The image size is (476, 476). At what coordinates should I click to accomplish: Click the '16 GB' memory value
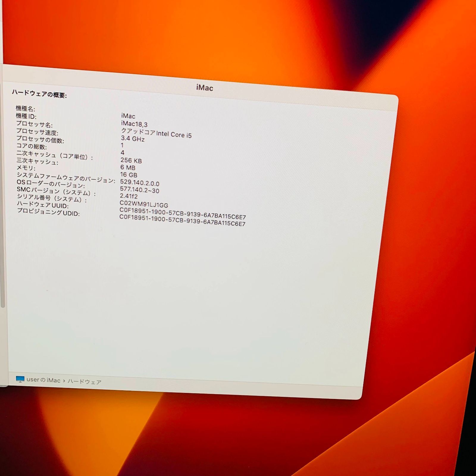click(129, 175)
